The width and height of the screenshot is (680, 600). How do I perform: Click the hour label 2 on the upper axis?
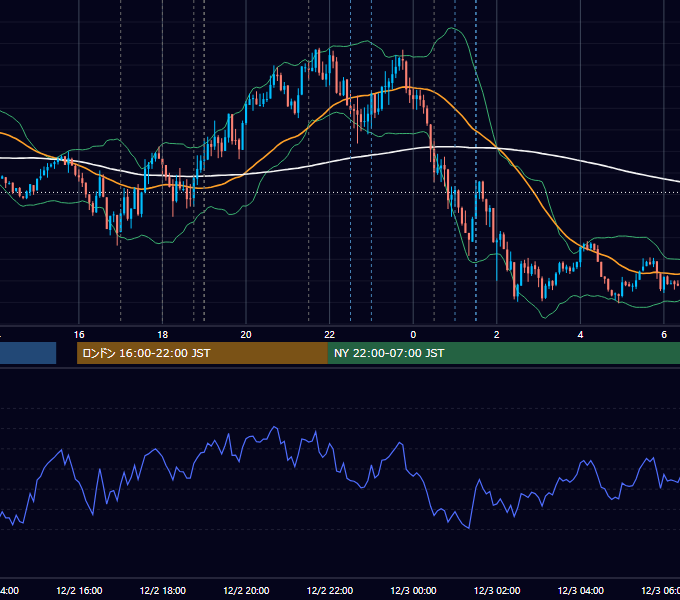497,335
